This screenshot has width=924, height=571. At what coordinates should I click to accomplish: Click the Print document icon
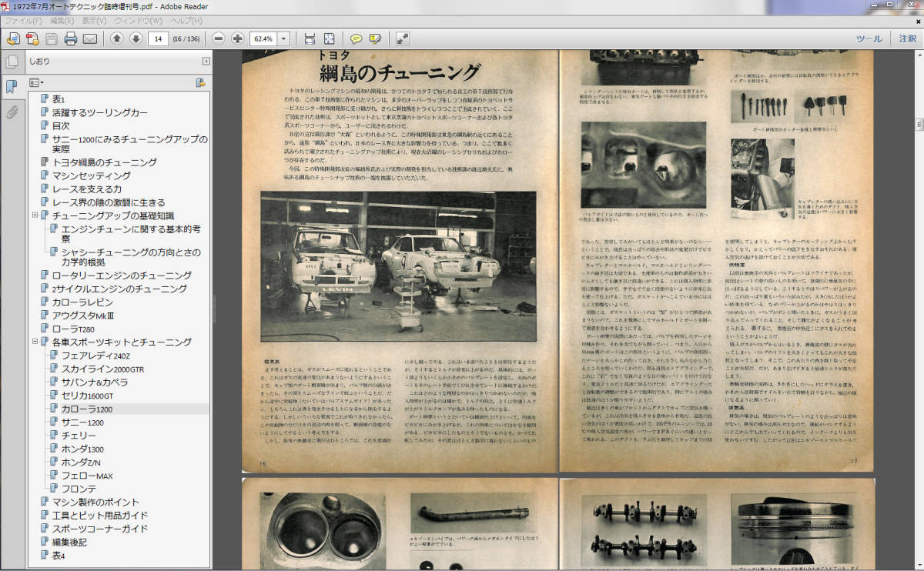[71, 38]
